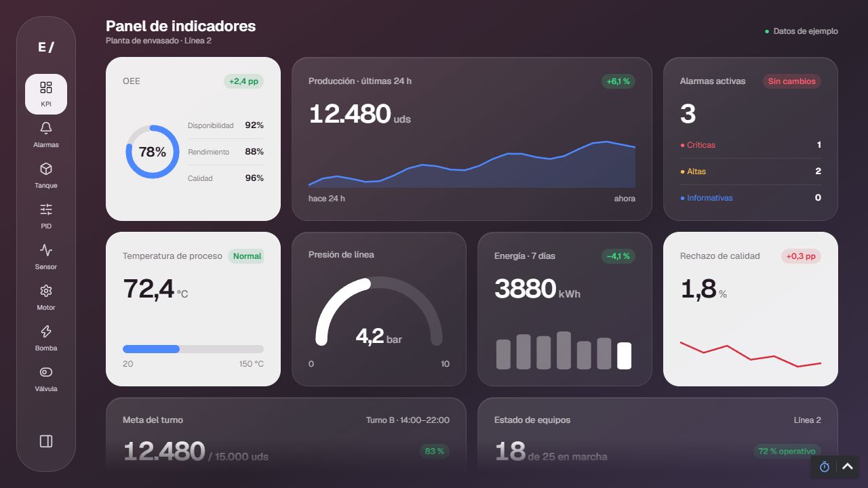868x488 pixels.
Task: Click the OEE 78% donut chart
Action: point(153,152)
